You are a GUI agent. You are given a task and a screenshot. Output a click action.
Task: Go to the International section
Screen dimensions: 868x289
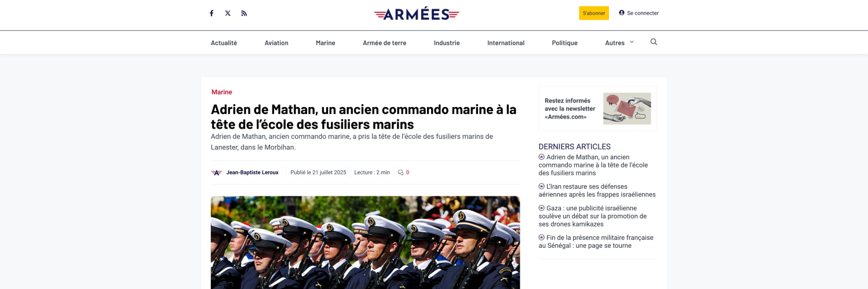tap(506, 43)
